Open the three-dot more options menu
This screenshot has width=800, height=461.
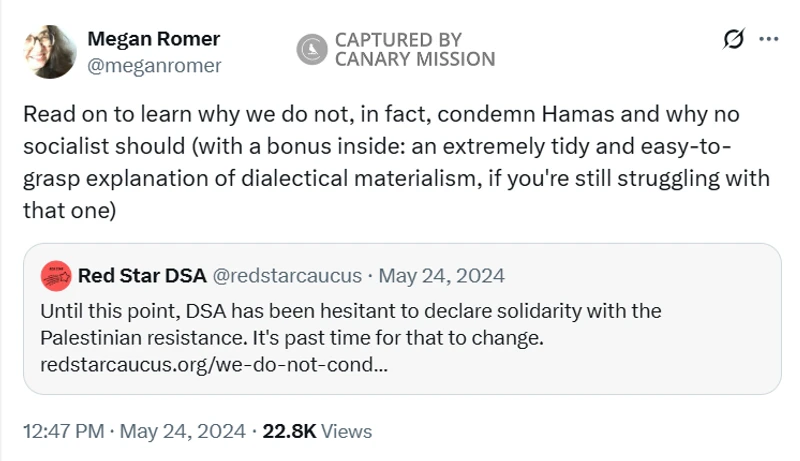point(768,39)
